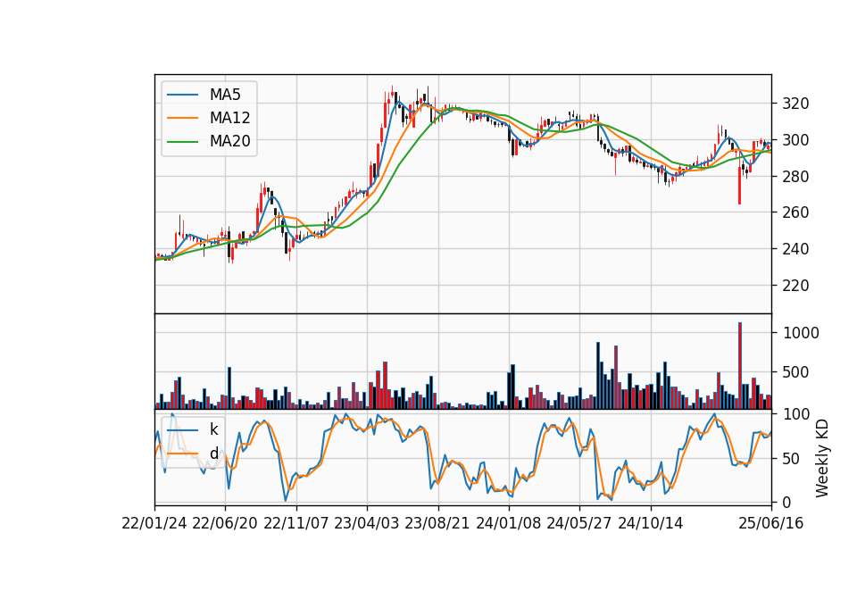Click the 25/06/16 date label
The height and width of the screenshot is (616, 857).
[x=771, y=523]
